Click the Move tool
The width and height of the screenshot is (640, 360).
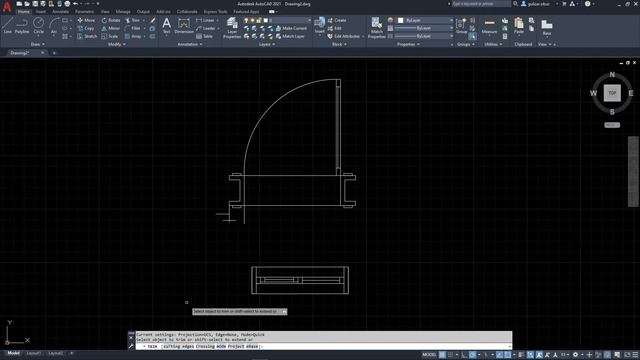pyautogui.click(x=86, y=20)
